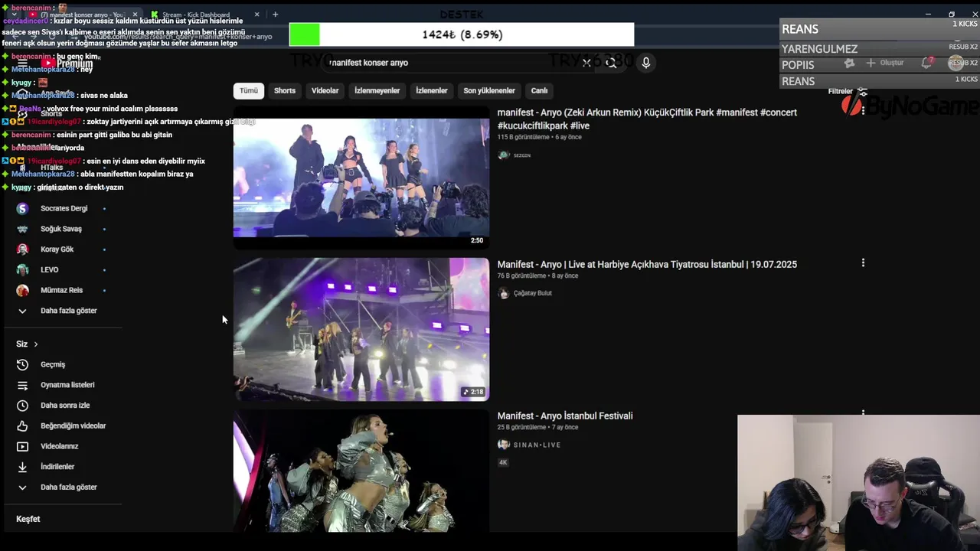This screenshot has width=980, height=551.
Task: Select the Tümü filter chip
Action: tap(249, 90)
